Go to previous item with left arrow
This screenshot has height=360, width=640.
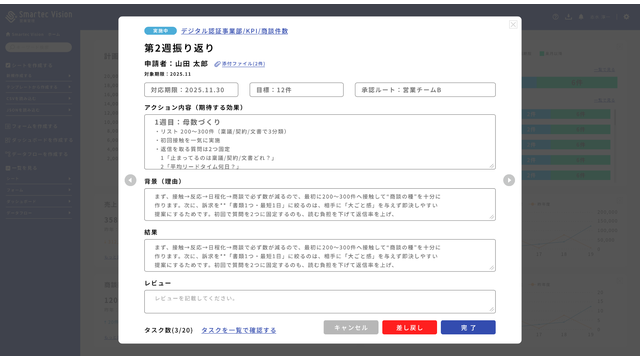click(130, 180)
